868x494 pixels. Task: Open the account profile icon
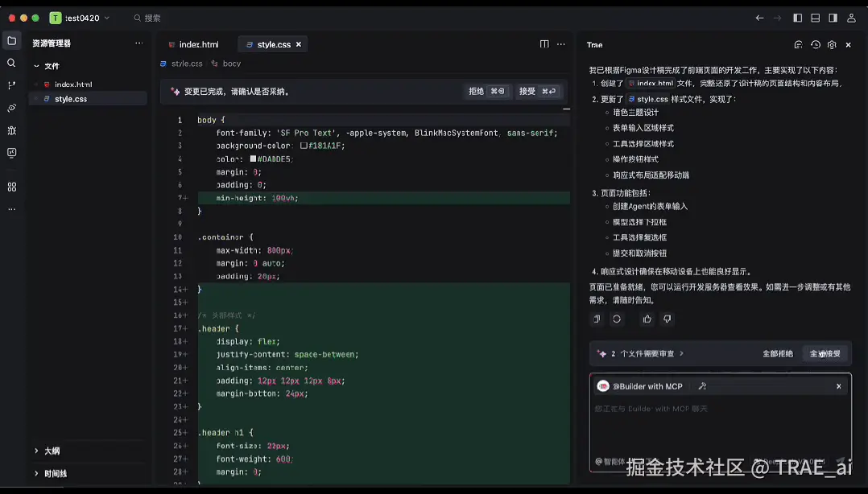pos(851,19)
